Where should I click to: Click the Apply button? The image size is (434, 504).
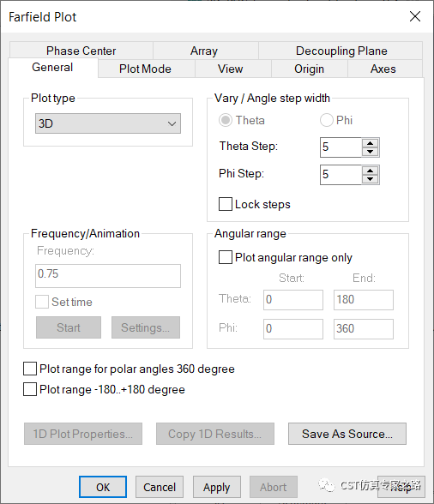pyautogui.click(x=216, y=487)
